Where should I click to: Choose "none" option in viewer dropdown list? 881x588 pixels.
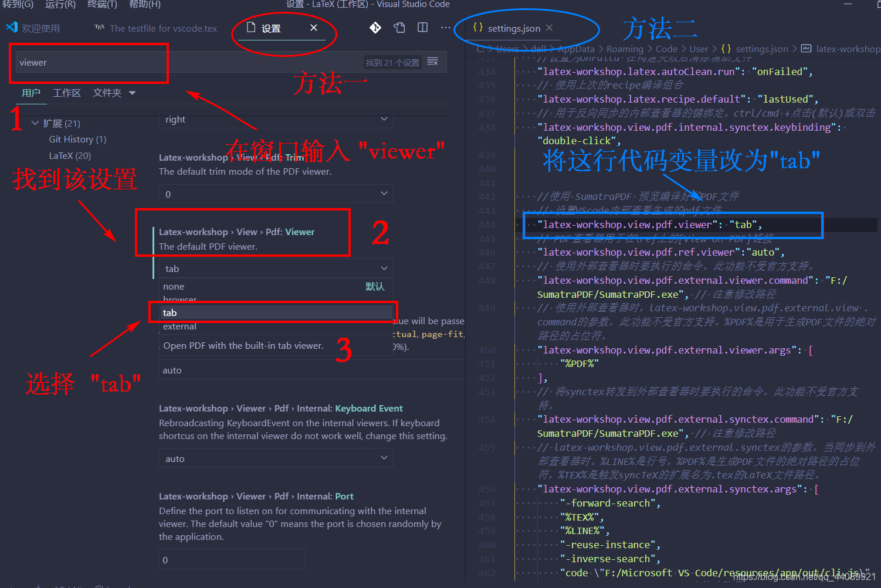(276, 286)
